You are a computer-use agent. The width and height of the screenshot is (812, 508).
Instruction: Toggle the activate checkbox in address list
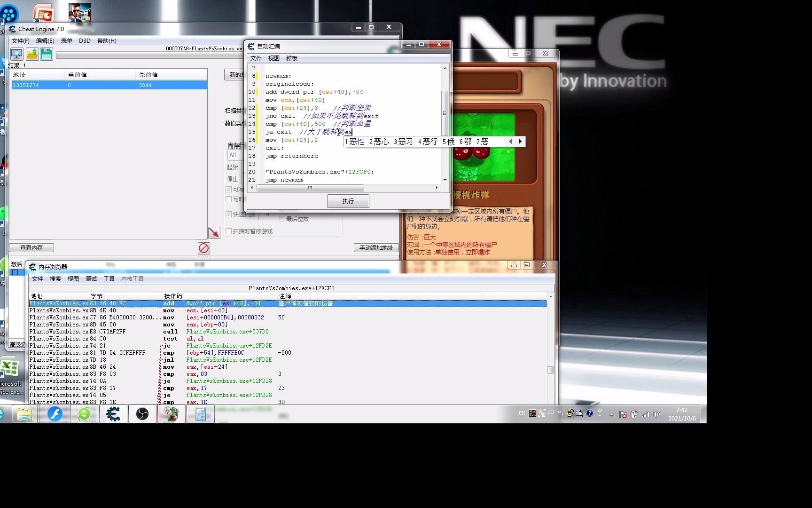(15, 272)
